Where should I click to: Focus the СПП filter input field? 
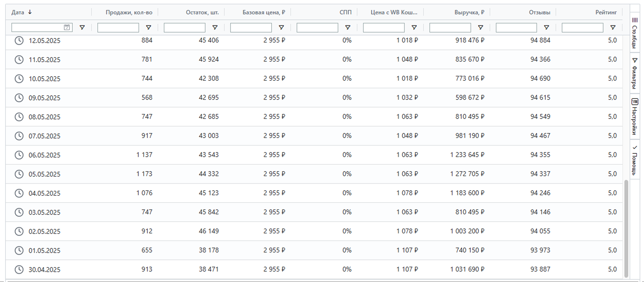[x=317, y=27]
